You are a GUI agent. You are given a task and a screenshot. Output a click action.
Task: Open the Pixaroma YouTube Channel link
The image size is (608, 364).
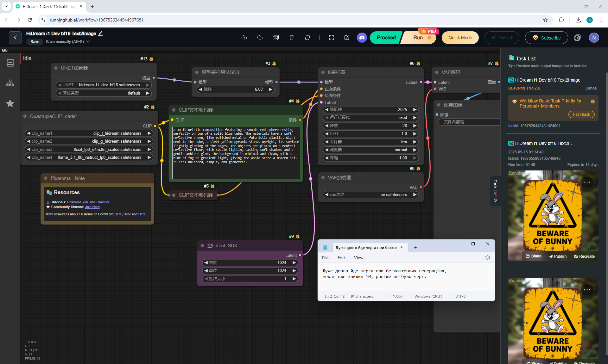pyautogui.click(x=88, y=202)
